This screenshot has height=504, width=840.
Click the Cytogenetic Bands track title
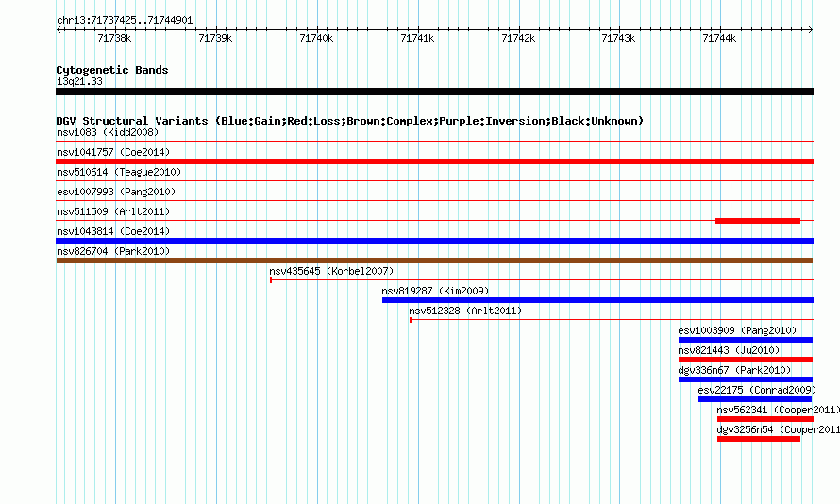tap(112, 70)
